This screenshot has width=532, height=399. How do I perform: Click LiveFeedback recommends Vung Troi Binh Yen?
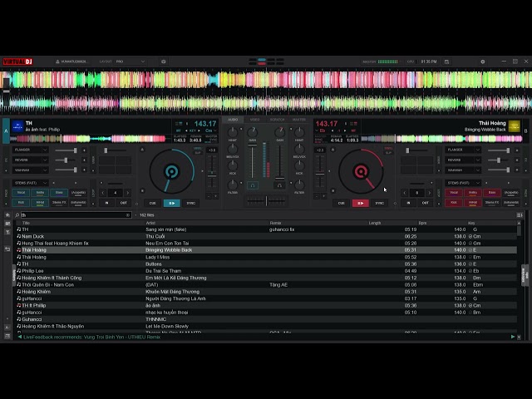(91, 337)
